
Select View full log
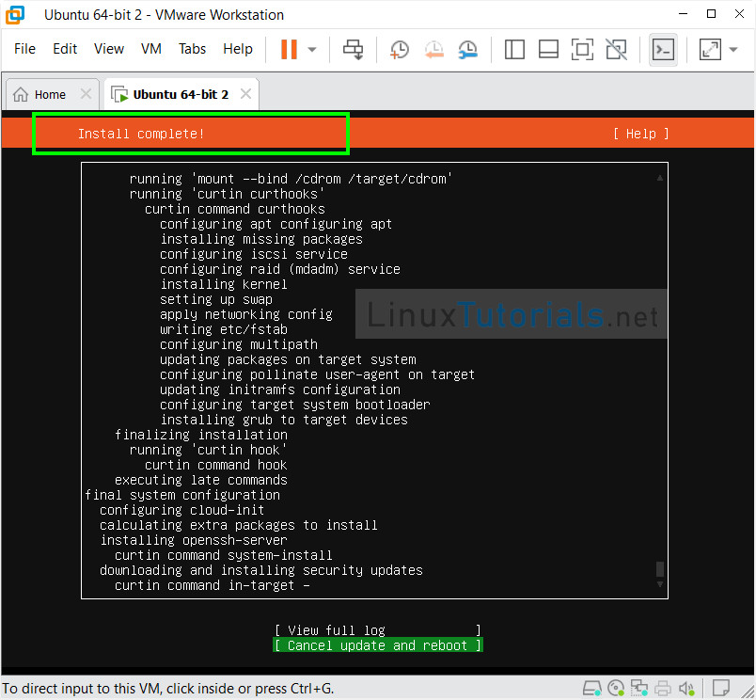tap(377, 630)
